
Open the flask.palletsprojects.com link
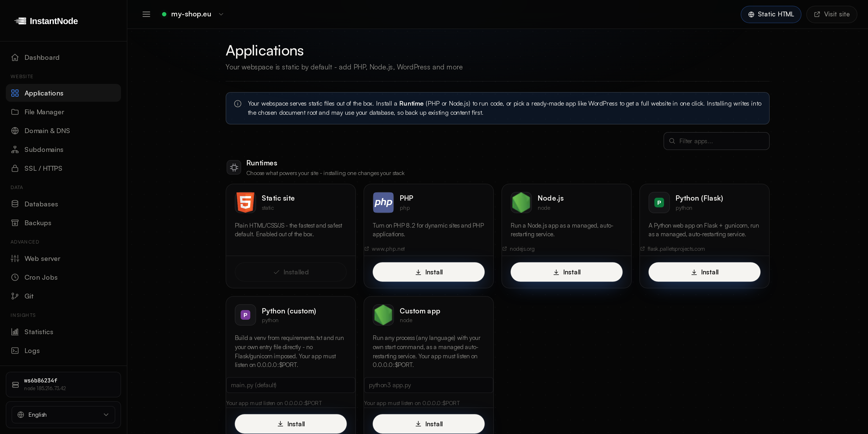tap(672, 249)
